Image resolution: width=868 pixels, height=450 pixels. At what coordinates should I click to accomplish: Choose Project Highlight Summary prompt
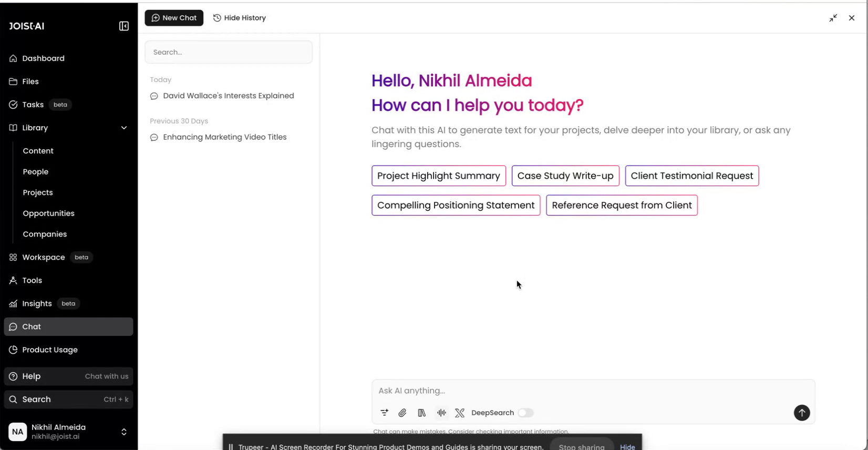[x=439, y=176]
